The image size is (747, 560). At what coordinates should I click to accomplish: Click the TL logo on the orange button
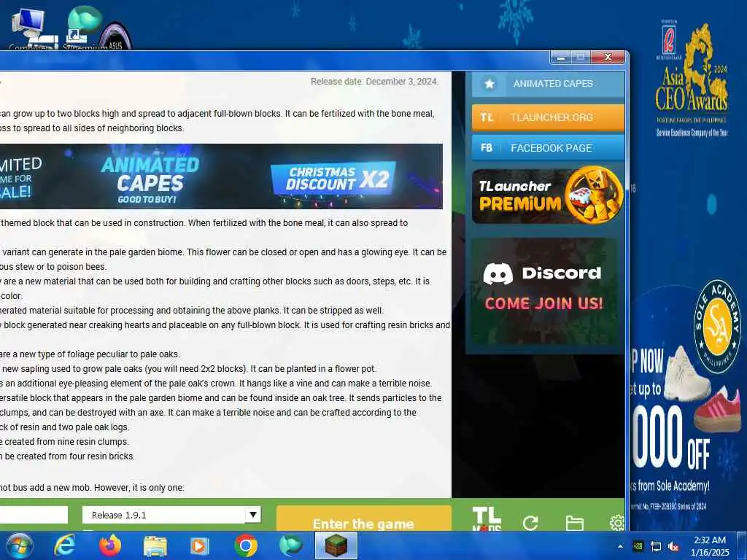coord(487,117)
